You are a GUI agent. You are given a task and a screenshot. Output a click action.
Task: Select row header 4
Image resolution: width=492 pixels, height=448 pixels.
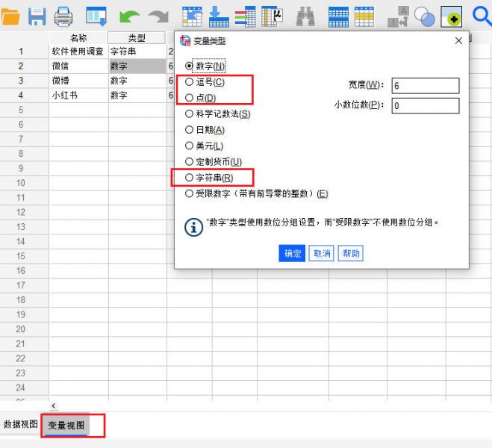(x=24, y=96)
